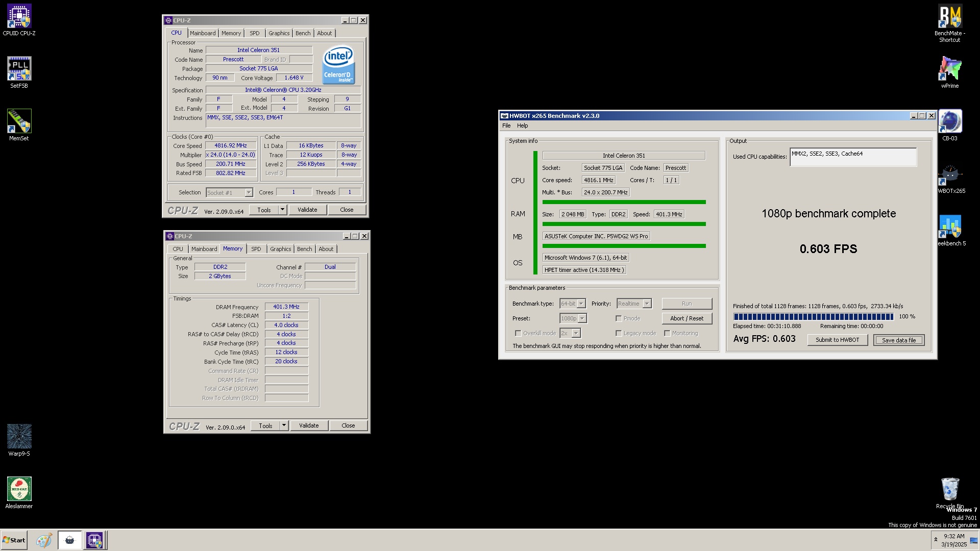The height and width of the screenshot is (551, 980).
Task: Open the CPUID CPU-Z desktop shortcut
Action: [19, 19]
